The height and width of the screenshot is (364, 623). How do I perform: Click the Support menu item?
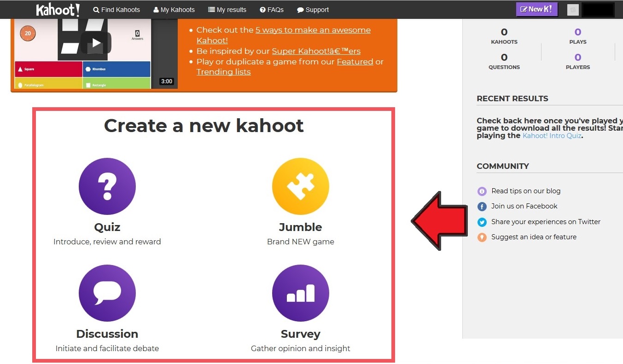313,10
